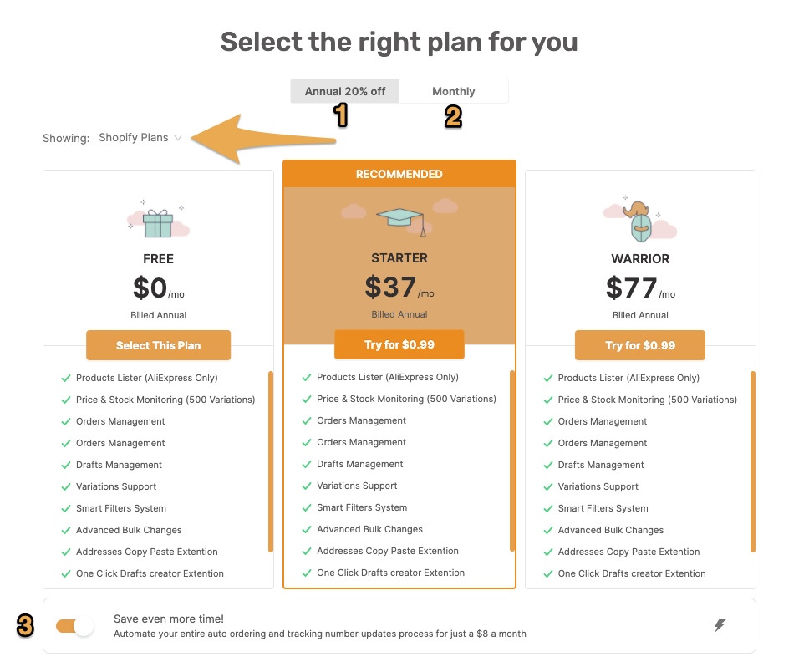Viewport: 804px width, 672px height.
Task: Click the Warrior plan knight helmet icon
Action: click(x=639, y=221)
